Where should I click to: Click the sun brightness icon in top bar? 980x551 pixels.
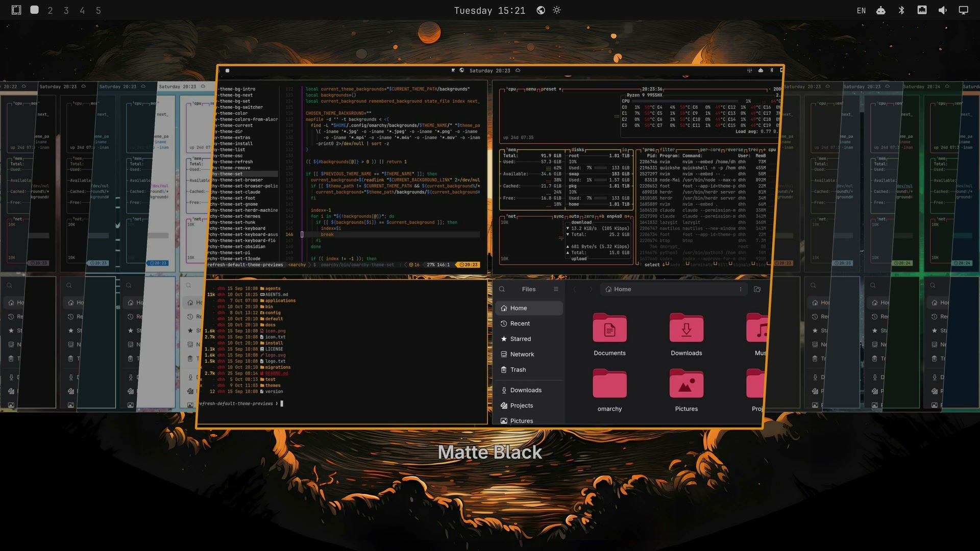557,10
